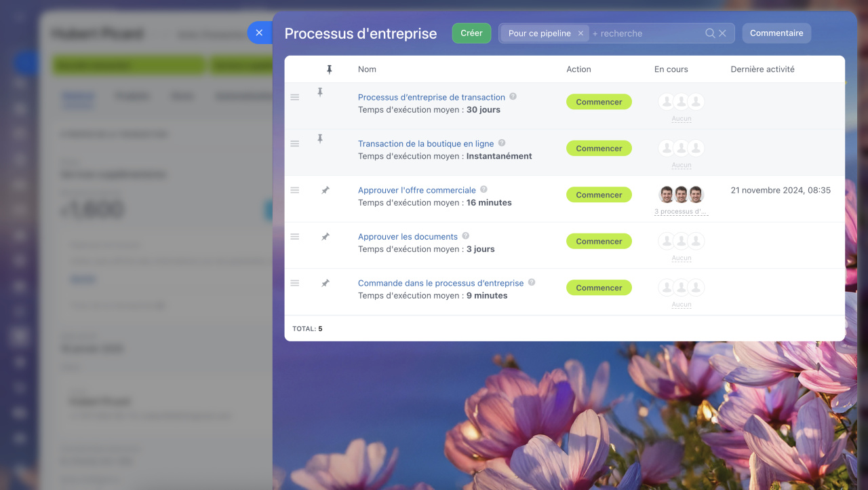Start Commande dans le processus d'entreprise

[599, 288]
